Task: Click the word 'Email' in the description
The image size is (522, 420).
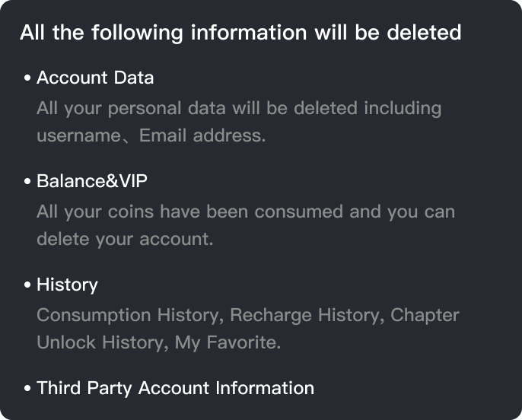Action: click(163, 135)
